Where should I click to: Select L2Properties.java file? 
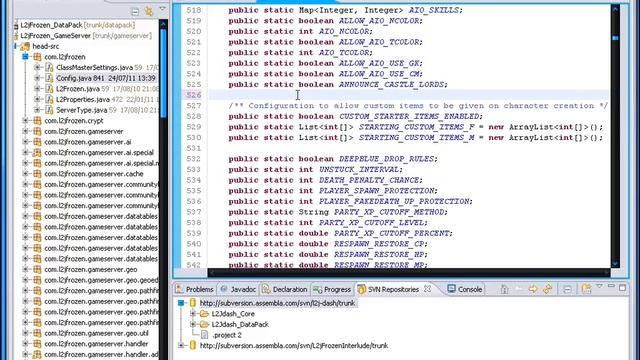[83, 100]
